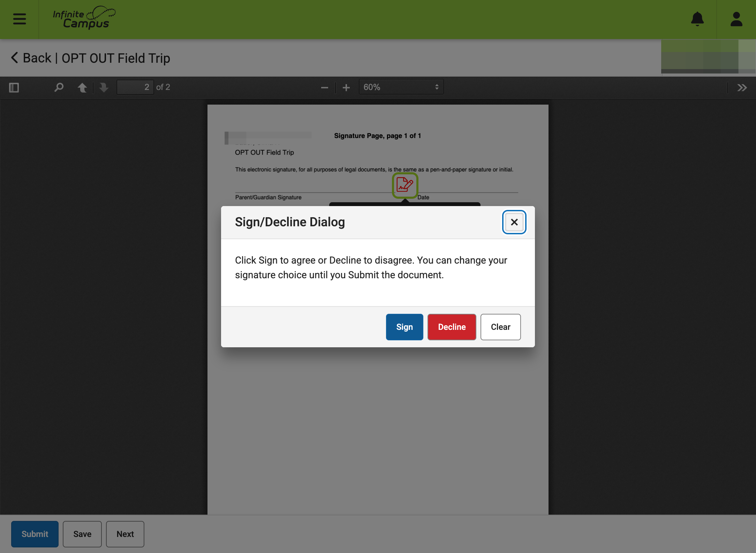
Task: Toggle the PDF sidebar panel
Action: click(x=14, y=87)
